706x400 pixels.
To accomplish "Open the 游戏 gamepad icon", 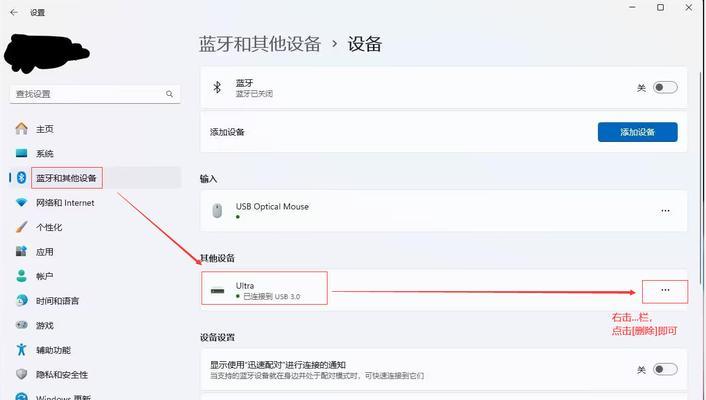I will click(21, 325).
